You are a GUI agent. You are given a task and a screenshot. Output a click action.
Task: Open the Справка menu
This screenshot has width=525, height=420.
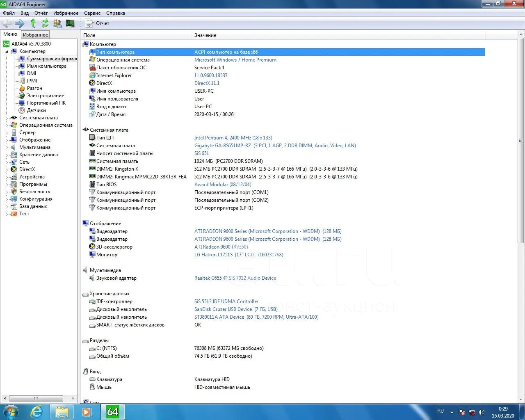(x=116, y=13)
